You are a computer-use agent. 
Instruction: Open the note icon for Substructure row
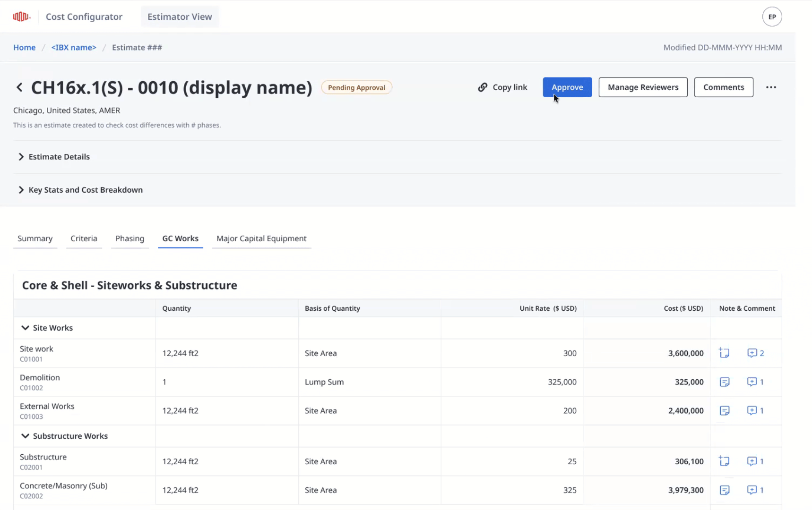(724, 461)
